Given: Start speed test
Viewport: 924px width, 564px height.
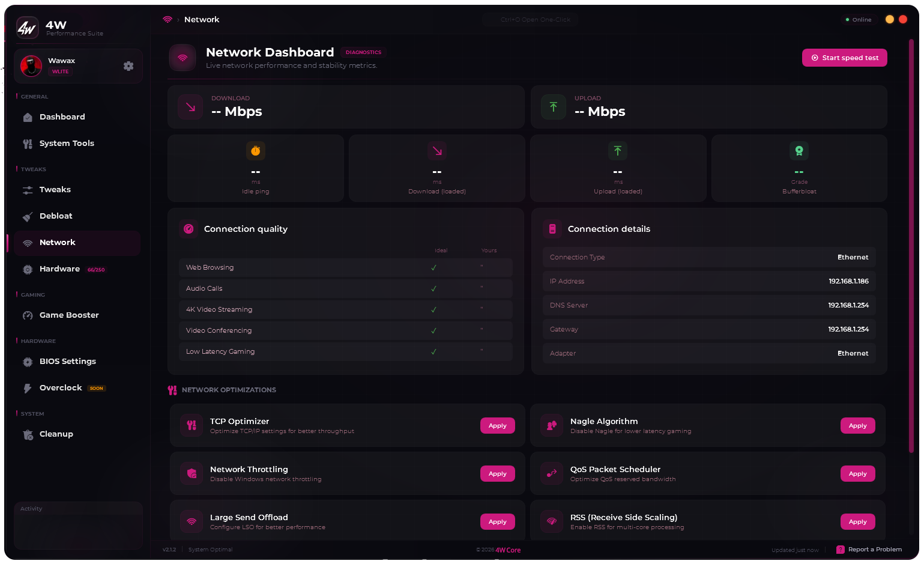Looking at the screenshot, I should (x=844, y=58).
